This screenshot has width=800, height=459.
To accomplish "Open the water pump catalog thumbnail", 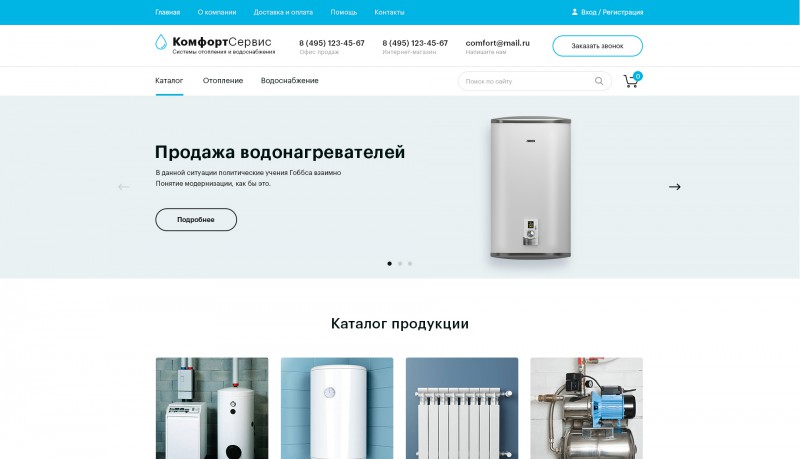I will coord(587,408).
